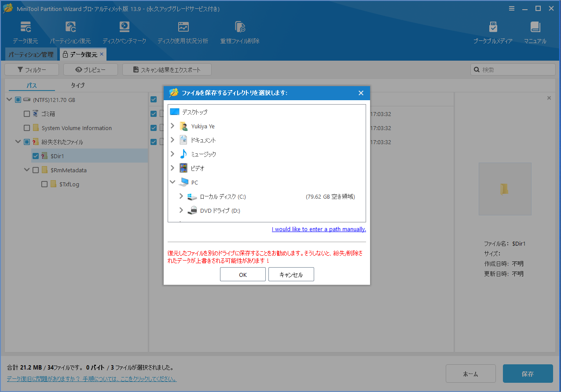Collapse the (NTFS)121.70 GB tree node

[9, 100]
